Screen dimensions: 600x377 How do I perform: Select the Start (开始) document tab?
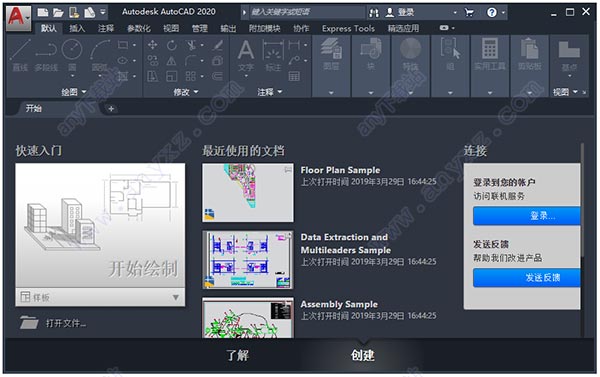pyautogui.click(x=34, y=109)
